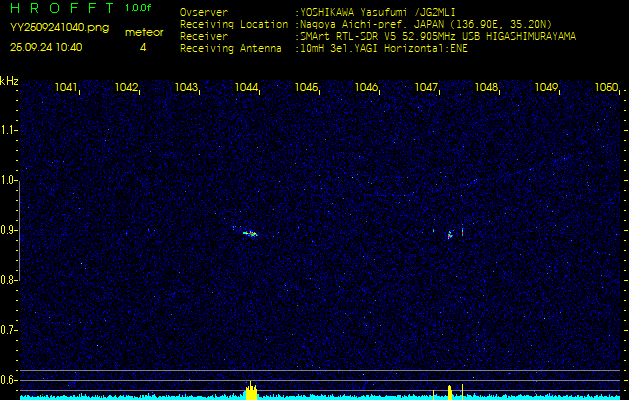Click the 1047 time axis marker
Image resolution: width=629 pixels, height=400 pixels.
pos(427,88)
